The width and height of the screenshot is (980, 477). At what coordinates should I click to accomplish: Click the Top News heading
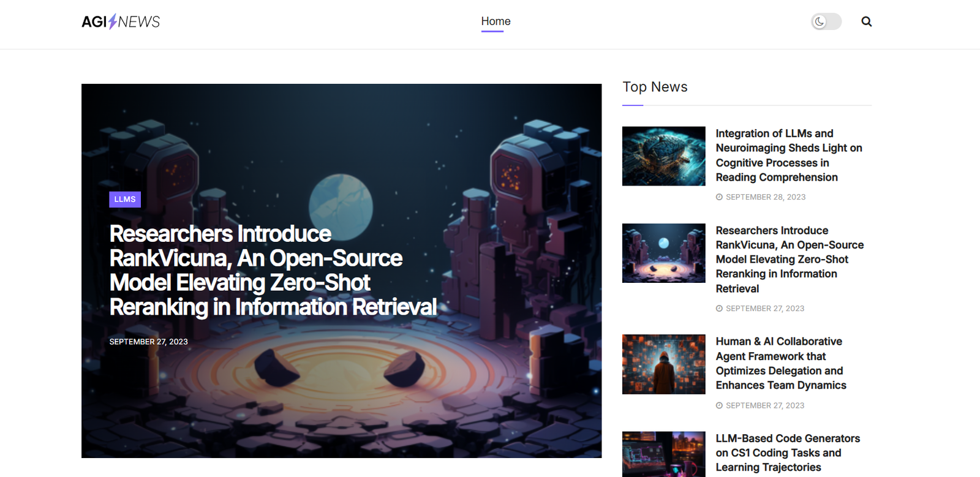pos(655,87)
